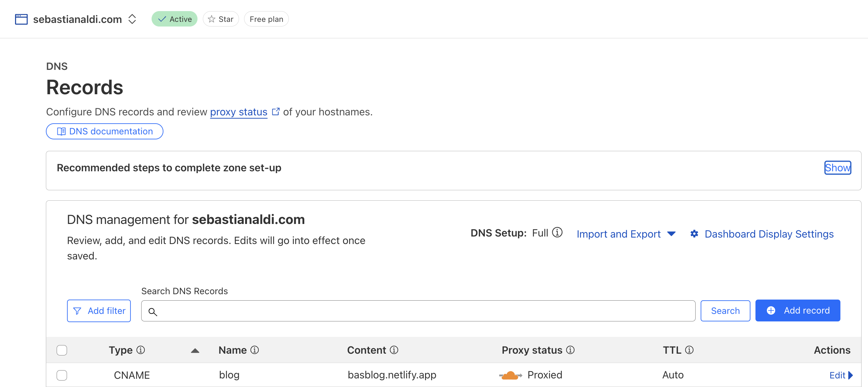
Task: Open the DNS documentation page
Action: pos(104,131)
